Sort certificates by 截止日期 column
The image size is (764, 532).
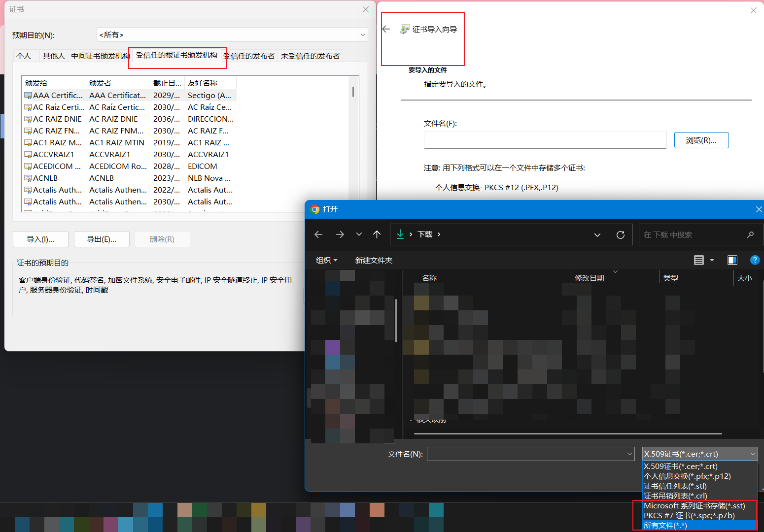click(x=167, y=83)
